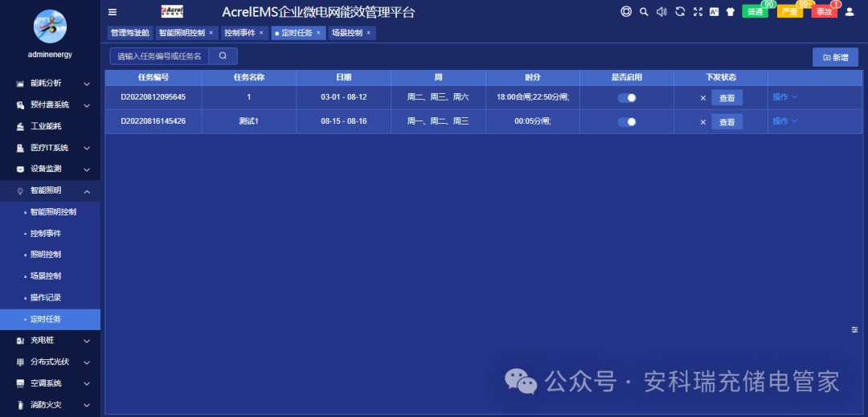868x417 pixels.
Task: Open 事故 alarm badge button
Action: 825,11
